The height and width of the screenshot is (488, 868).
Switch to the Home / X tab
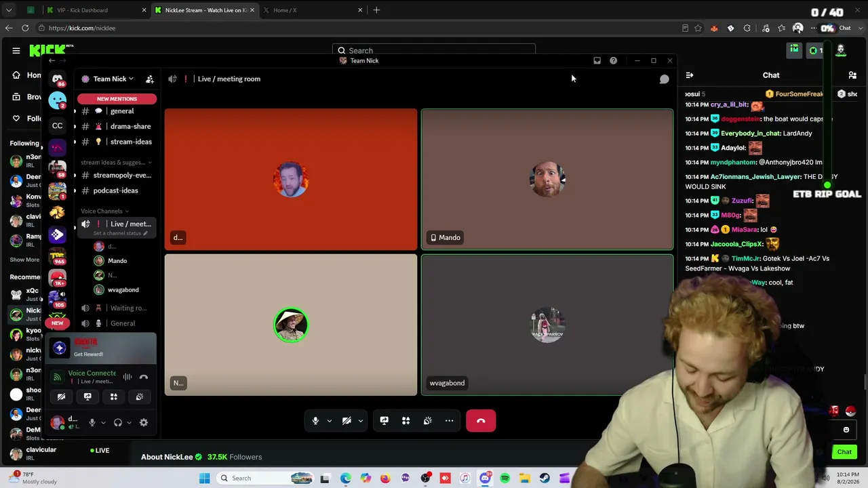[312, 10]
